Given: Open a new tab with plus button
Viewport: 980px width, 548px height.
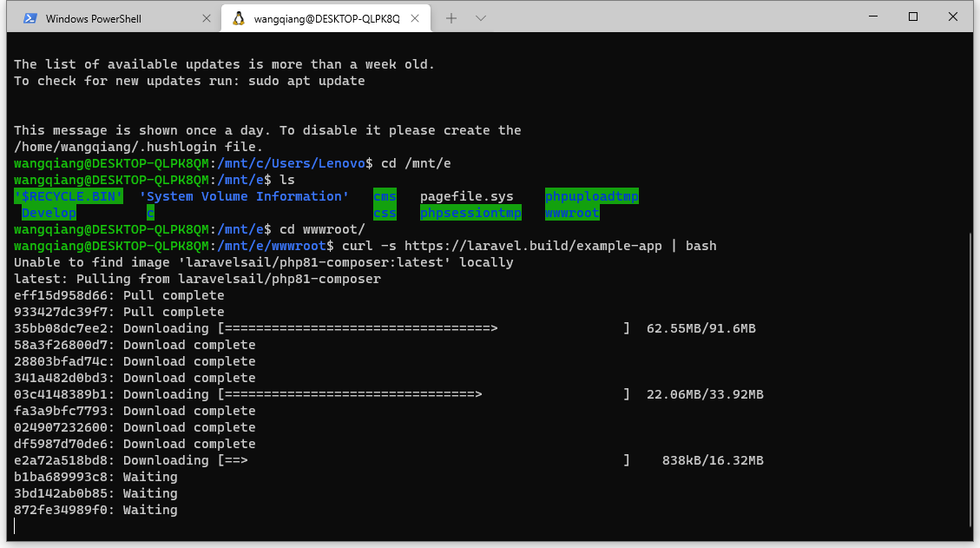Looking at the screenshot, I should (x=451, y=18).
